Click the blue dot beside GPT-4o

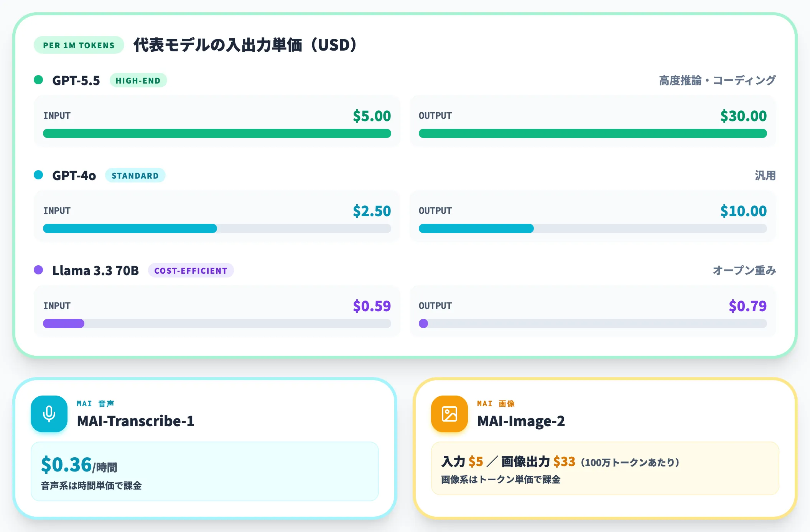click(x=38, y=175)
